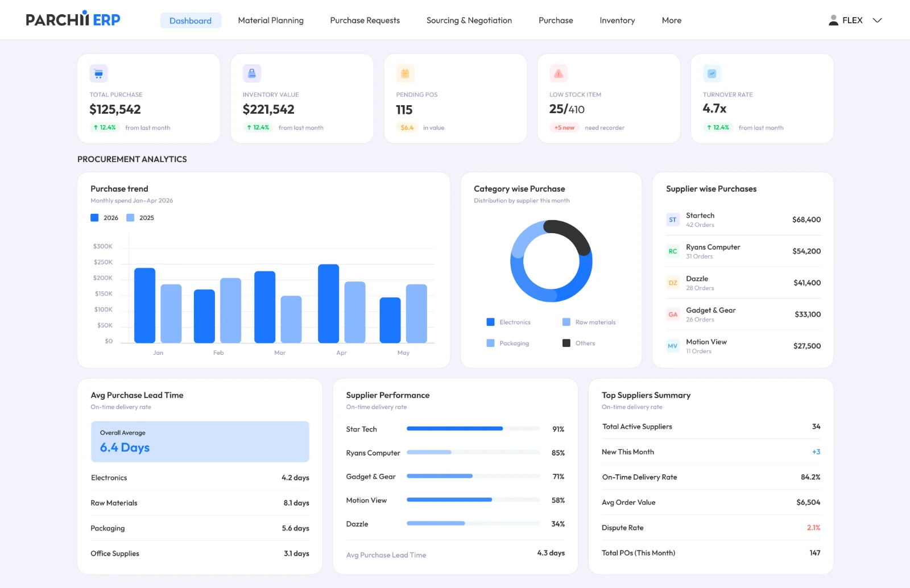Click the 2025 legend color swatch

click(x=130, y=218)
